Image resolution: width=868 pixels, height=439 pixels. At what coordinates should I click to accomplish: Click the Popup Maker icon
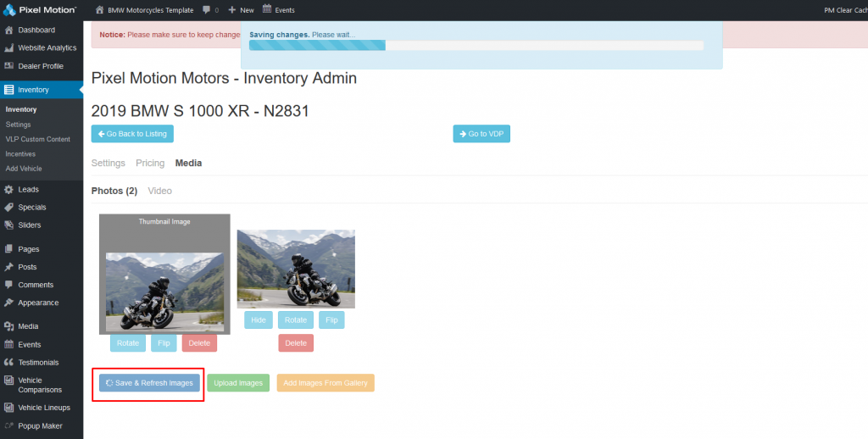pyautogui.click(x=8, y=425)
